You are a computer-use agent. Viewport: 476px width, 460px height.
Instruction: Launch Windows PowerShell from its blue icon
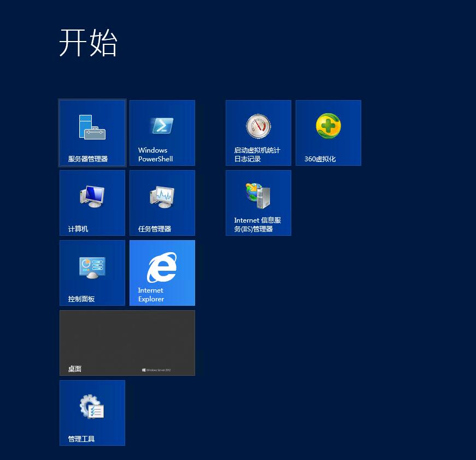coord(162,126)
